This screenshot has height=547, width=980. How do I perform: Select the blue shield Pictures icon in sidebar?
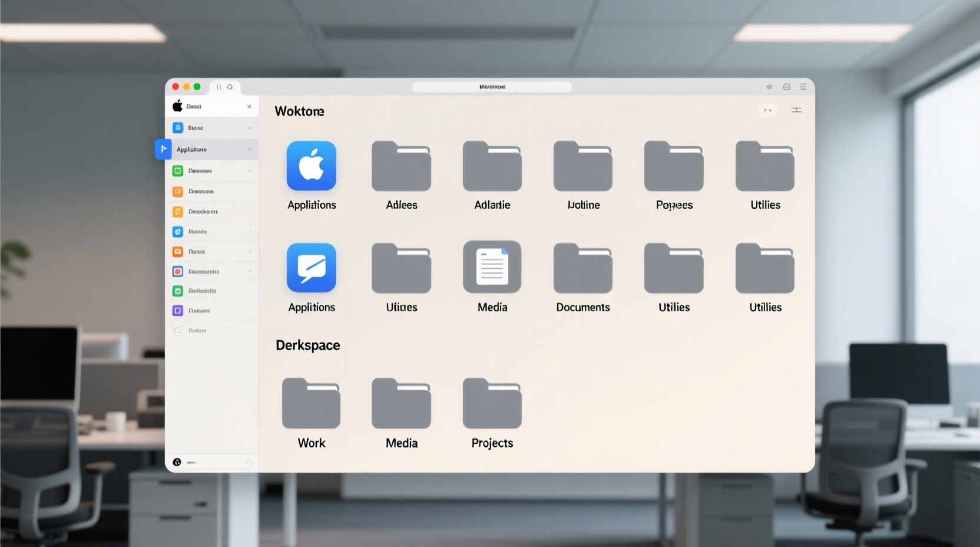point(178,231)
